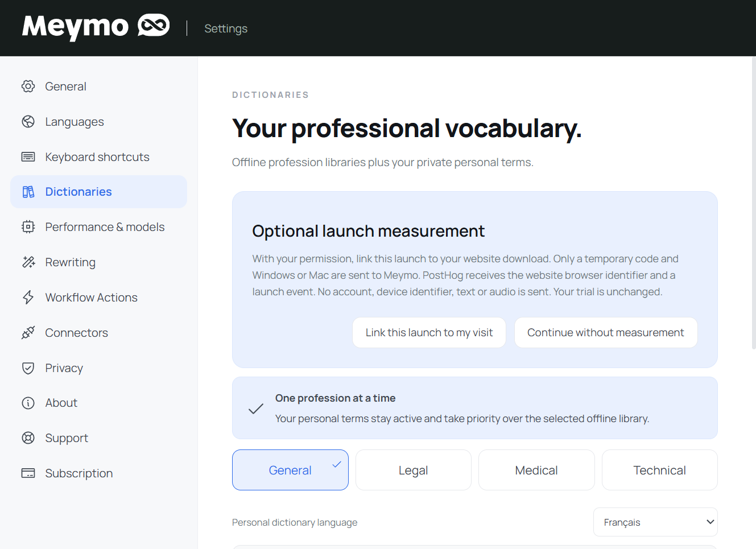Image resolution: width=756 pixels, height=549 pixels.
Task: Click the Workflow Actions lightning bolt icon
Action: pyautogui.click(x=28, y=298)
